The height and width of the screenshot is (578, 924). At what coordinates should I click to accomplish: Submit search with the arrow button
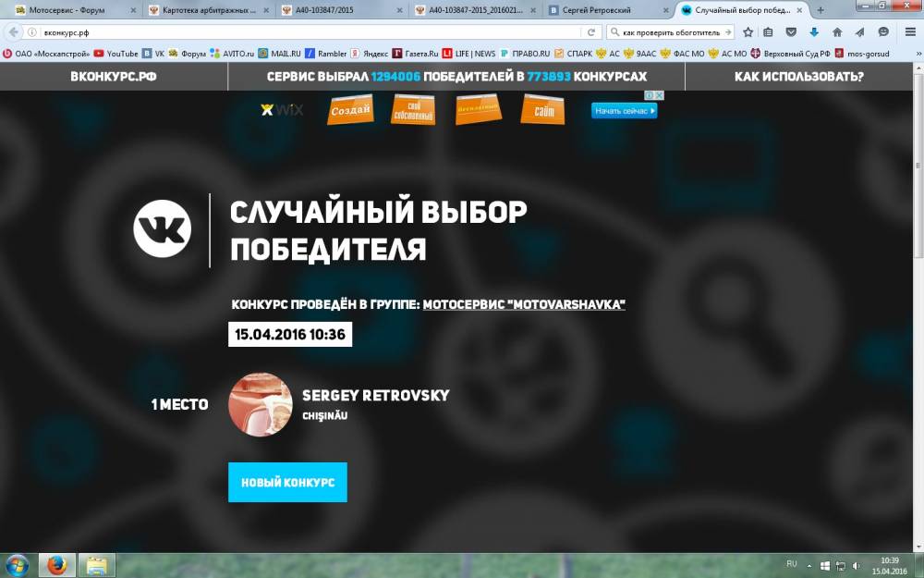click(728, 32)
